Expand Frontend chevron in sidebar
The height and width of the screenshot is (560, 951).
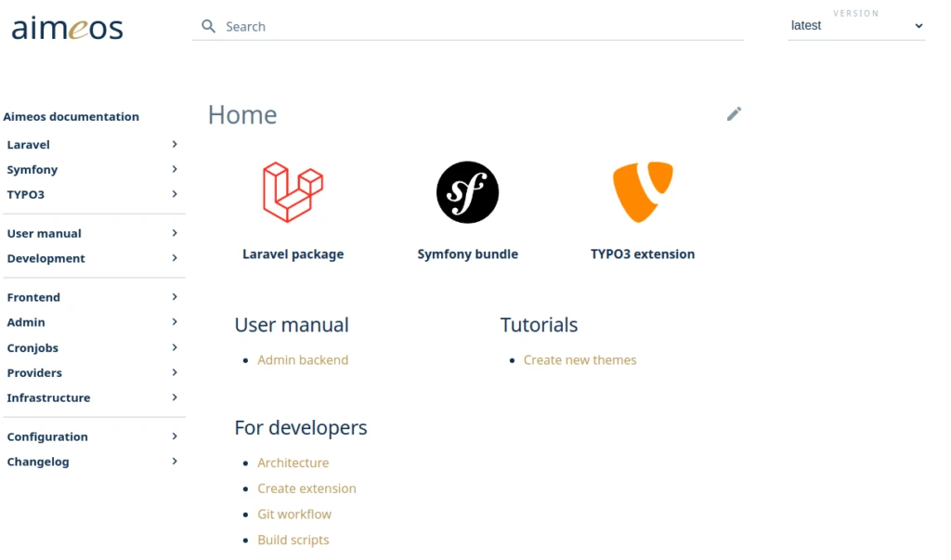175,296
